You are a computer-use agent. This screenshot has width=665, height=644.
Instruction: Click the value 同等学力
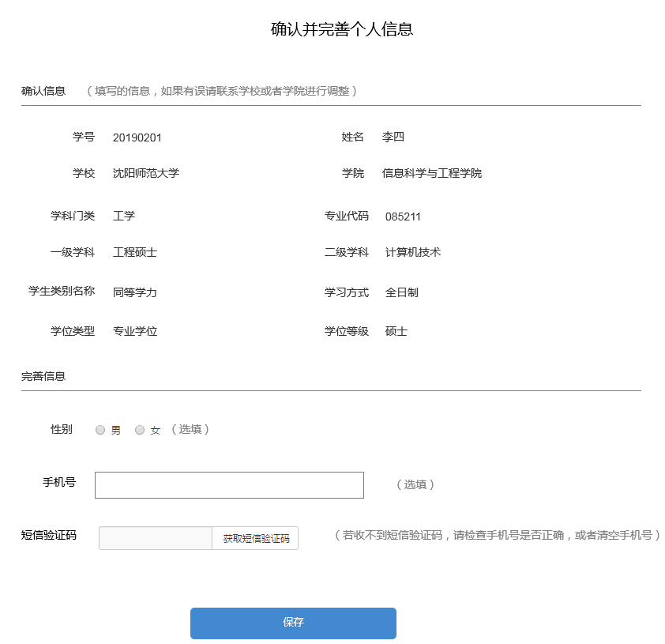pos(135,292)
